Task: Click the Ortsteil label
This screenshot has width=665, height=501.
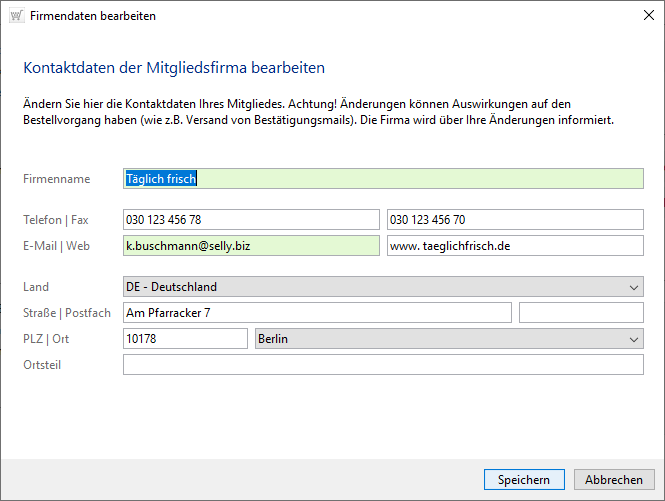Action: pos(42,365)
